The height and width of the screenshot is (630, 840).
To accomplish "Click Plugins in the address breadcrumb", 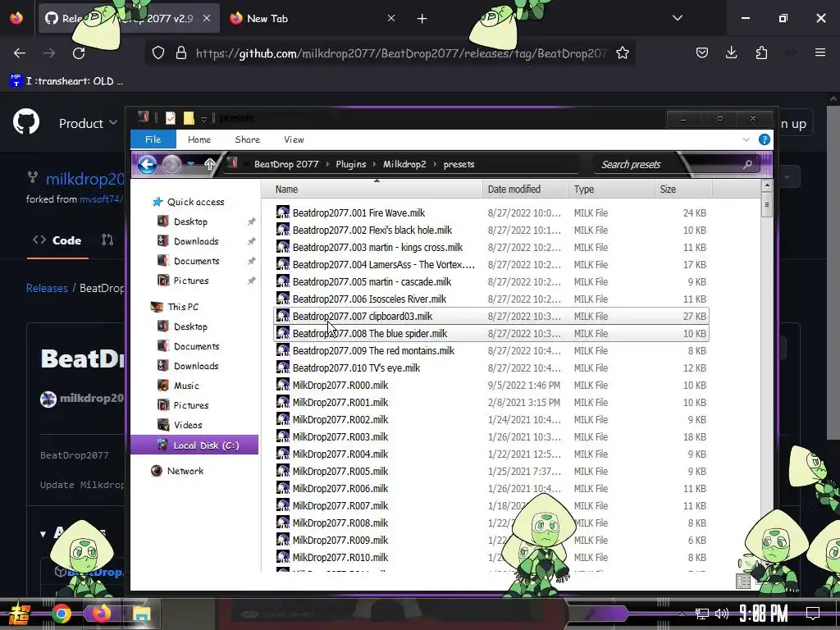I will (351, 164).
